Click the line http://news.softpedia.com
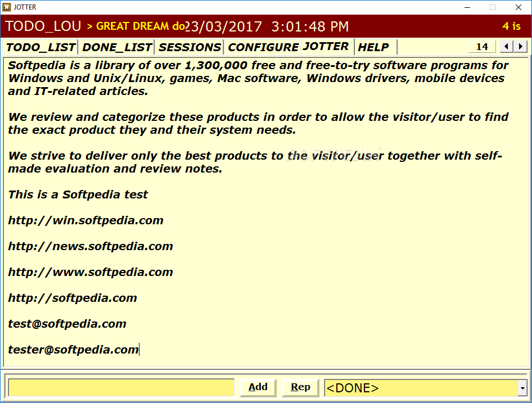Screen dimensions: 532x403 click(91, 246)
